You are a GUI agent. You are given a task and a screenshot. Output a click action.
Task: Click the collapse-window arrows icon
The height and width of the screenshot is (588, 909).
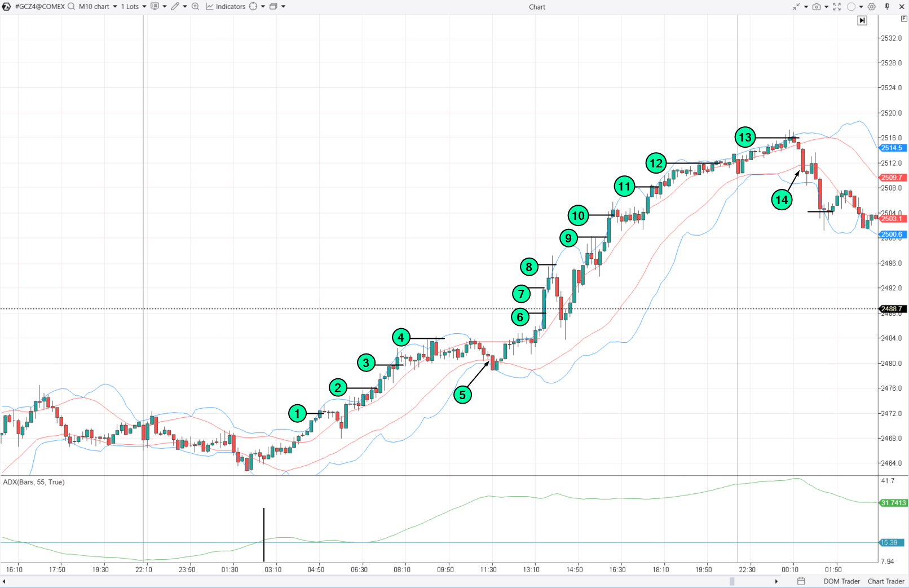[797, 6]
